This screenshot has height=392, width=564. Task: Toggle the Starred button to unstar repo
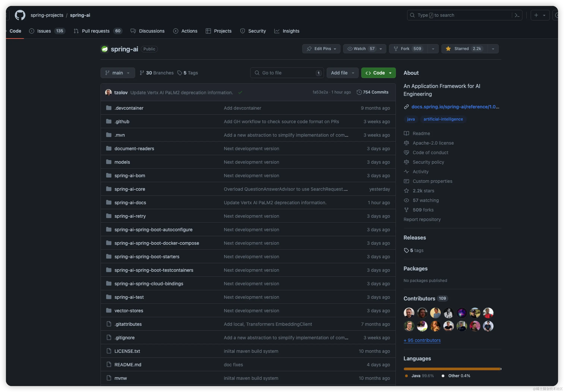click(464, 49)
